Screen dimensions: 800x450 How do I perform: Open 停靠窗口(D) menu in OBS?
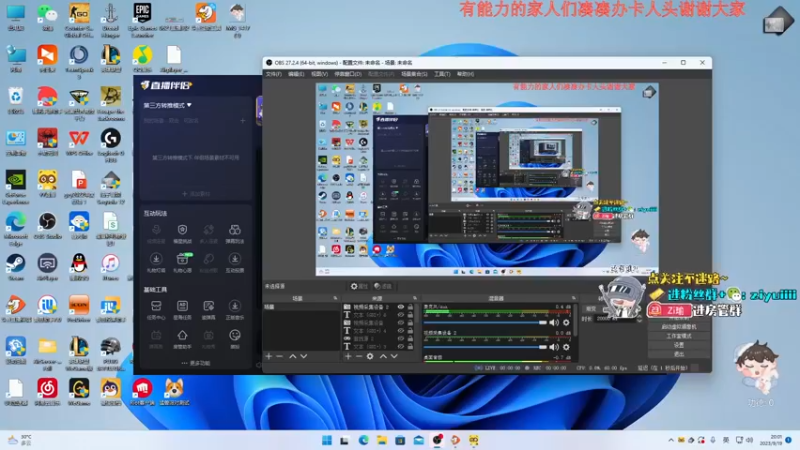348,74
